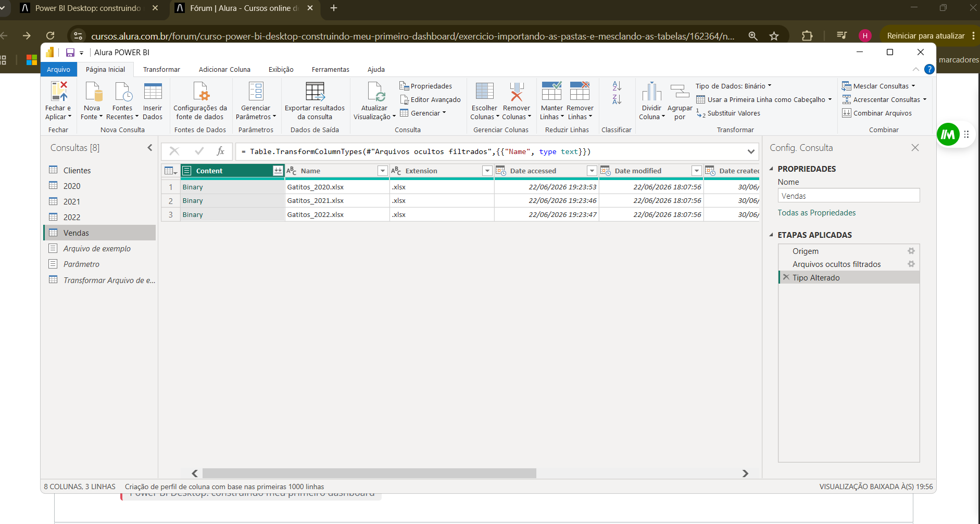Sort descending with the Z-A icon

[617, 99]
